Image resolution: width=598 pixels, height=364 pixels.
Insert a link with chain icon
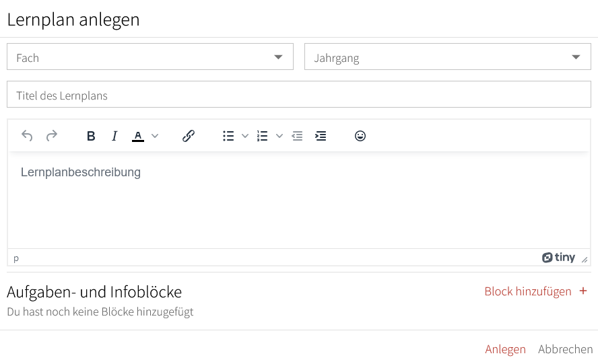pos(189,136)
